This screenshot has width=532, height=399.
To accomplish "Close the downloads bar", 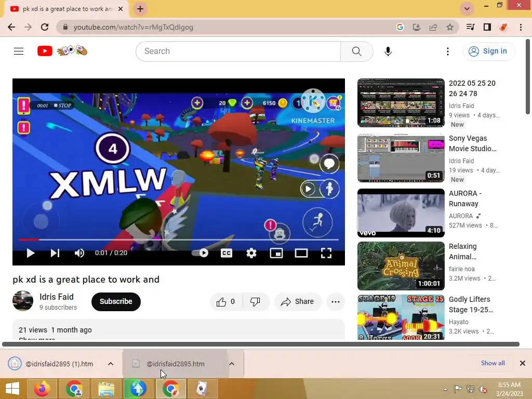I will 523,363.
